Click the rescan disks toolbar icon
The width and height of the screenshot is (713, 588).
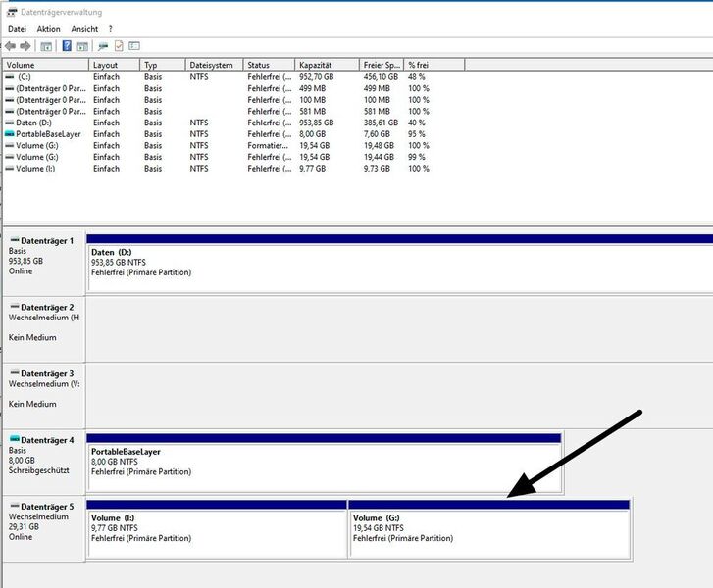103,46
